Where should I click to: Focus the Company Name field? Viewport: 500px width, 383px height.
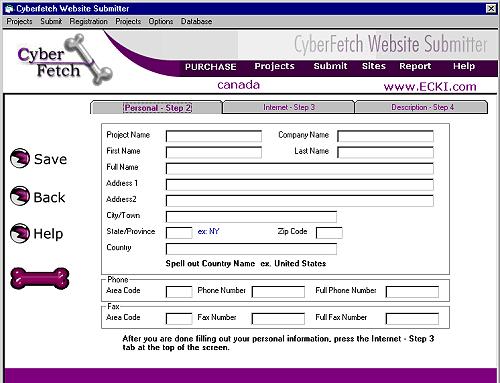pyautogui.click(x=385, y=136)
